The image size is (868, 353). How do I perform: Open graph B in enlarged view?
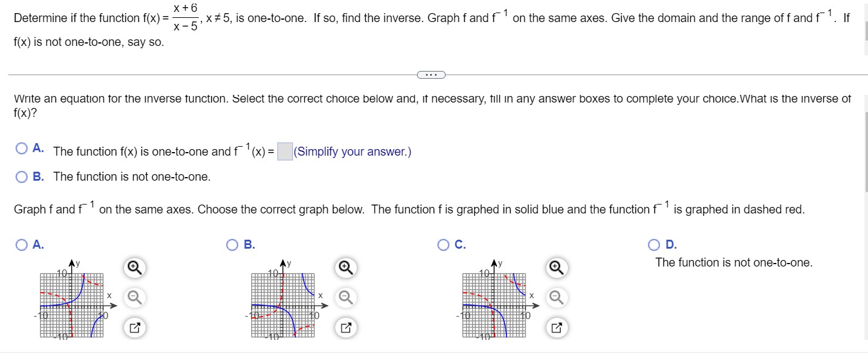[x=345, y=326]
